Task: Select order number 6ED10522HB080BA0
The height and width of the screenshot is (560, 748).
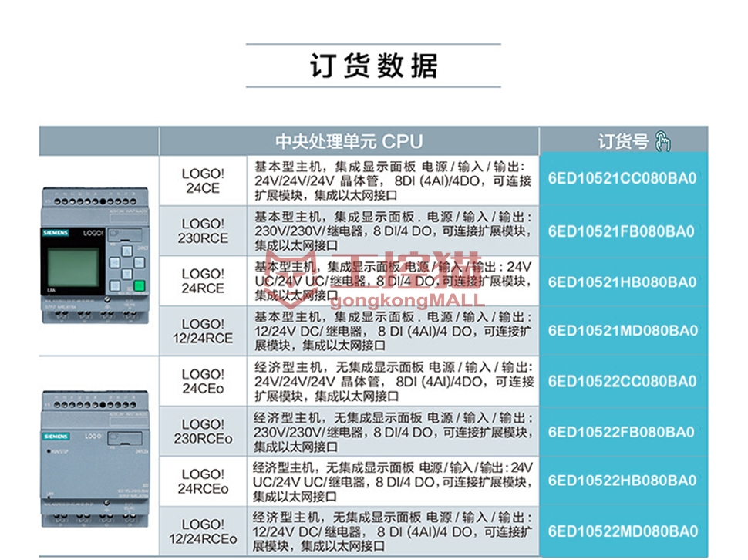Action: coord(622,481)
